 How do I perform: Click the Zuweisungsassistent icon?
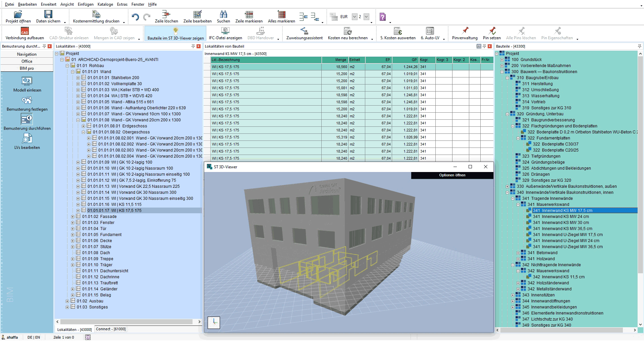[x=304, y=31]
